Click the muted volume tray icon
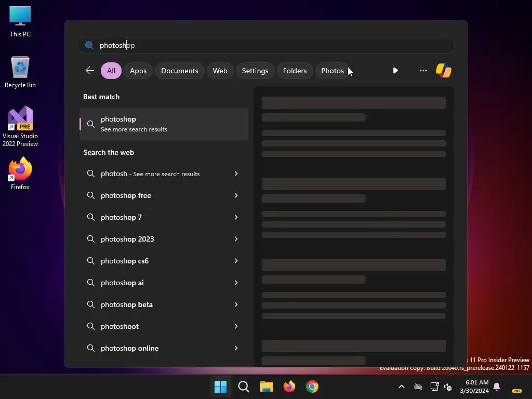The image size is (532, 399). point(448,387)
